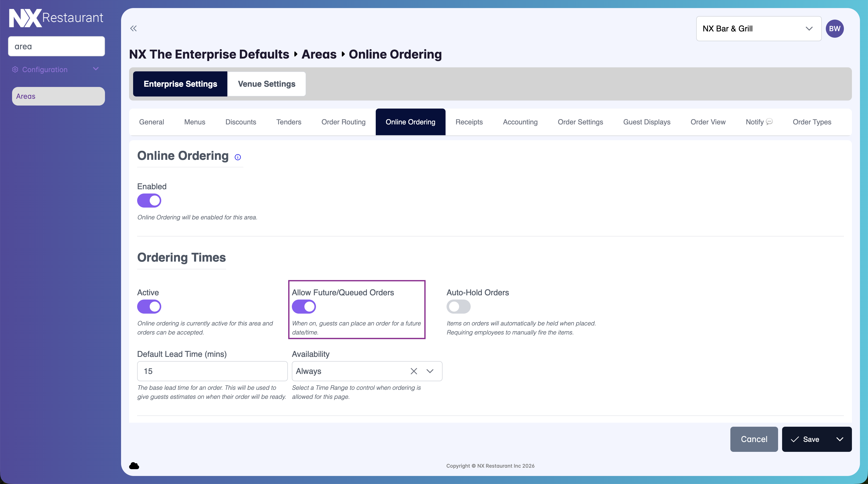868x484 pixels.
Task: Open the BW user avatar menu
Action: tap(834, 29)
